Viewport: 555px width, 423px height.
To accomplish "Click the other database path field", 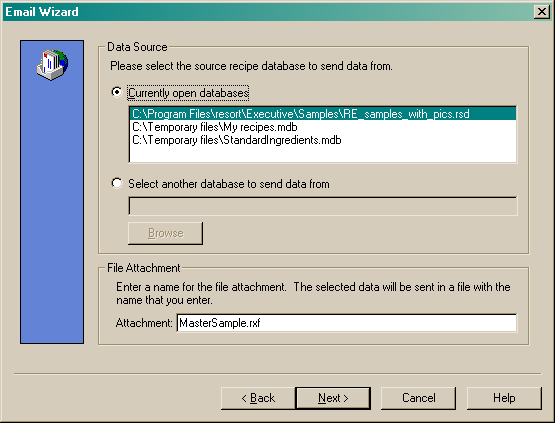I will point(322,206).
